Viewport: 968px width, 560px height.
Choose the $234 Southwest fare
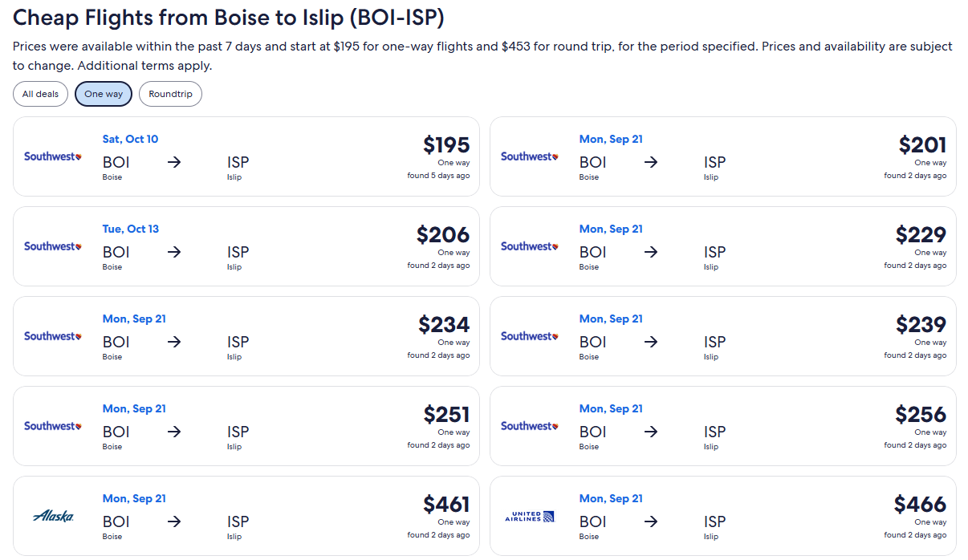pos(246,336)
